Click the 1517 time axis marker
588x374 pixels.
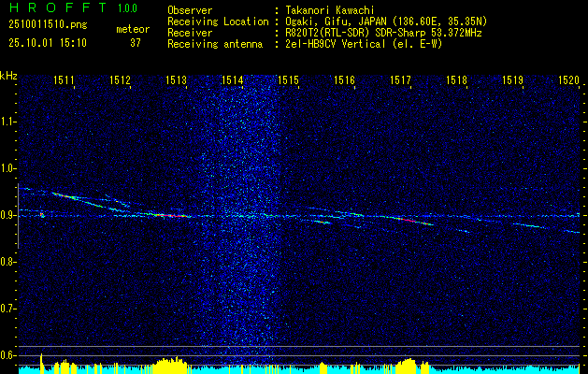pos(400,79)
